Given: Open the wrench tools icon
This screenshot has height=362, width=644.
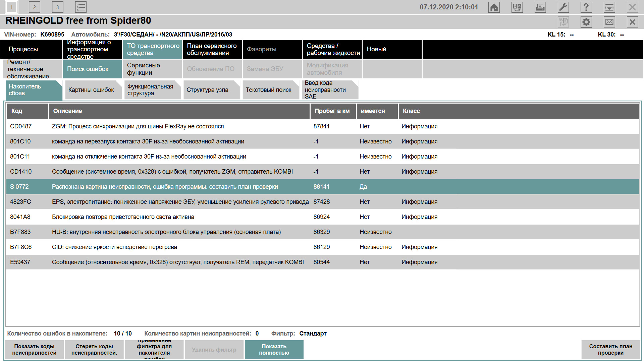Looking at the screenshot, I should (563, 7).
